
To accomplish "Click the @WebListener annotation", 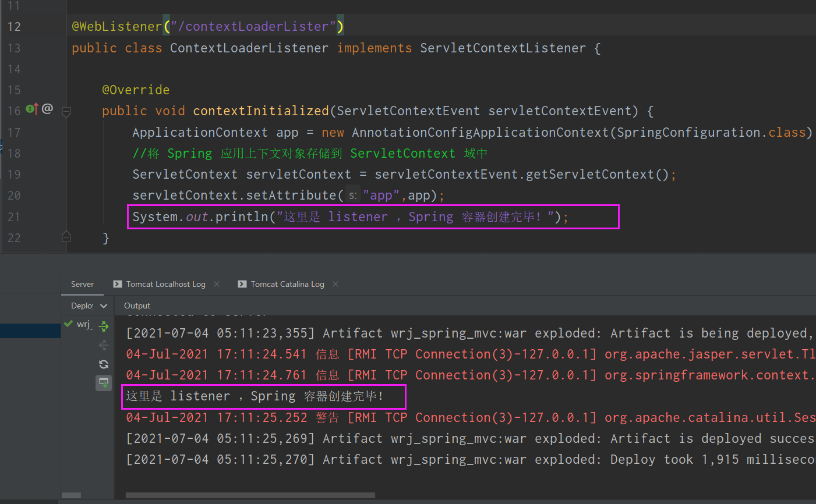I will (x=116, y=27).
